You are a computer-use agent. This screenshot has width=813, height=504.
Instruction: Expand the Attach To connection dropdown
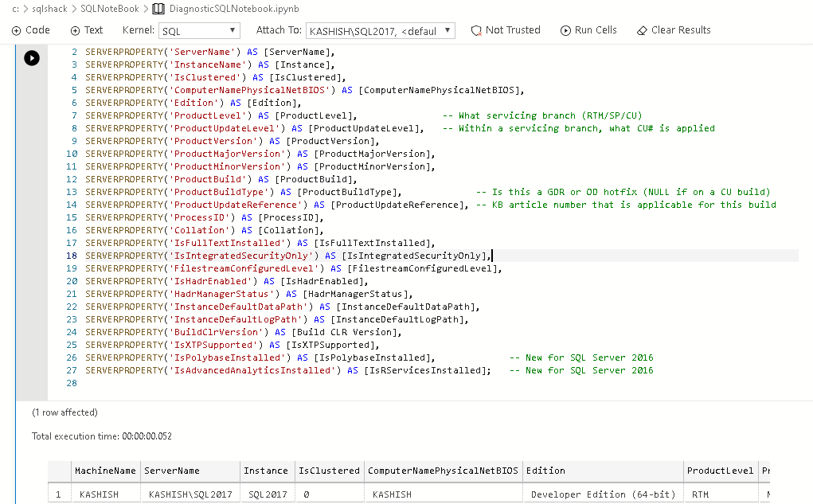381,31
